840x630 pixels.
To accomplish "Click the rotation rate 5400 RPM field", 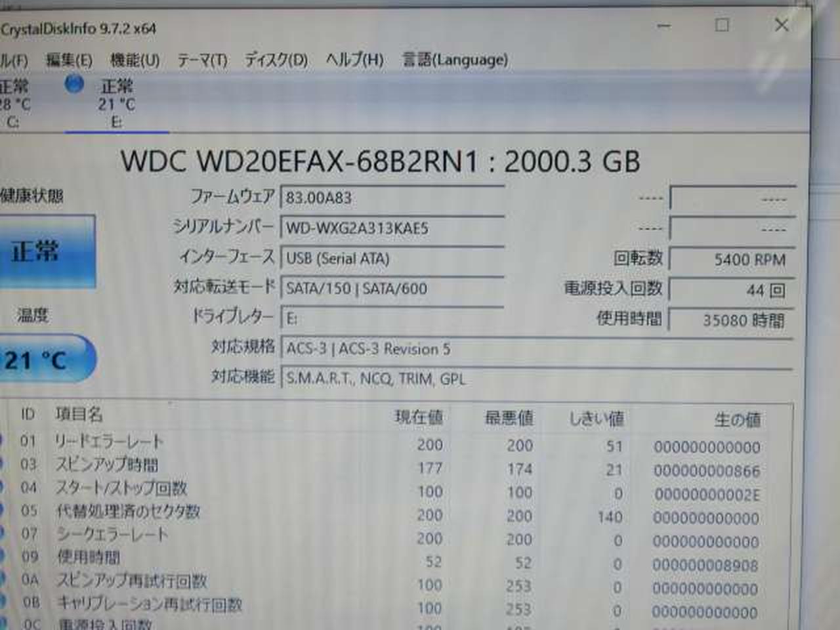I will pos(732,260).
